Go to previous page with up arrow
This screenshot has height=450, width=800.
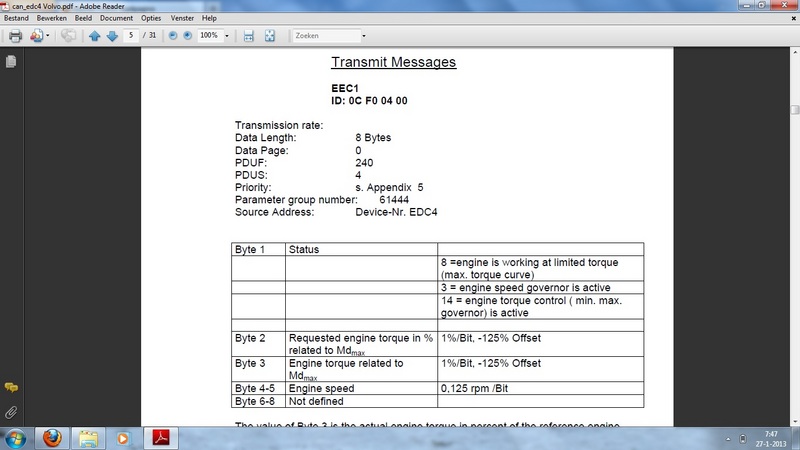(95, 35)
